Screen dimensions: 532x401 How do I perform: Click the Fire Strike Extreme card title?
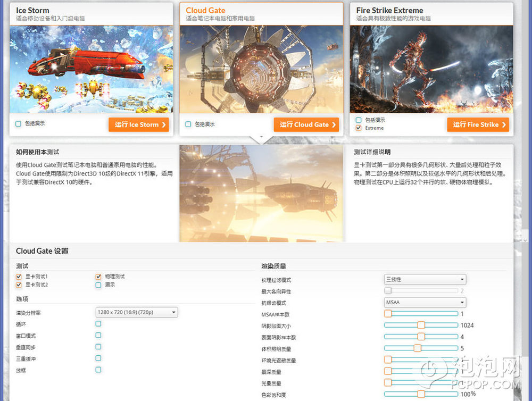(390, 11)
